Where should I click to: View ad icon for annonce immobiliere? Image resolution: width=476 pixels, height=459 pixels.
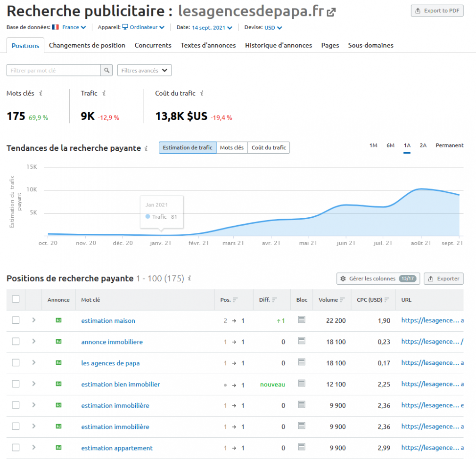pyautogui.click(x=58, y=342)
